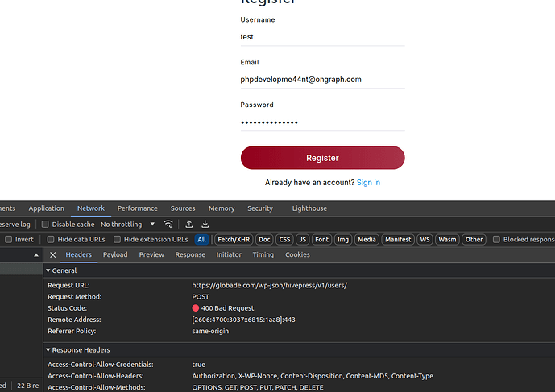Click the sort arrow in requests column

tap(35, 255)
